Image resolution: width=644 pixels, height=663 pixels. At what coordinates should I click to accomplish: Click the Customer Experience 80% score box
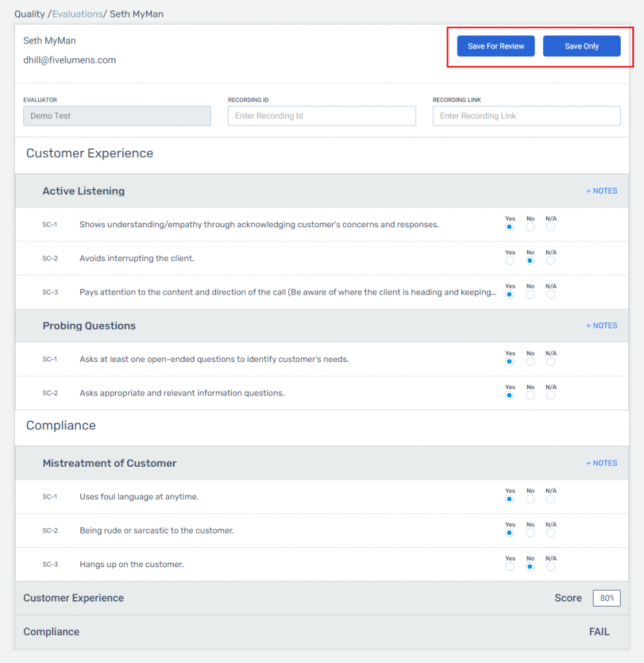pyautogui.click(x=606, y=598)
